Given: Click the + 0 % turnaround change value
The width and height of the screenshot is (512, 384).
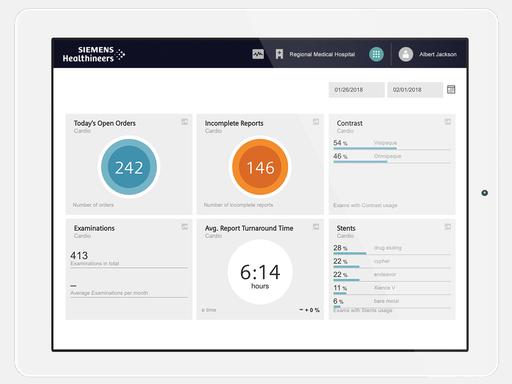Looking at the screenshot, I should [312, 310].
